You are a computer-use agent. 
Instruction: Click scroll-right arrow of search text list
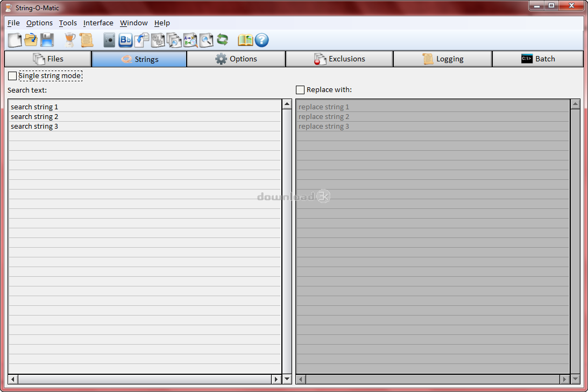point(277,379)
